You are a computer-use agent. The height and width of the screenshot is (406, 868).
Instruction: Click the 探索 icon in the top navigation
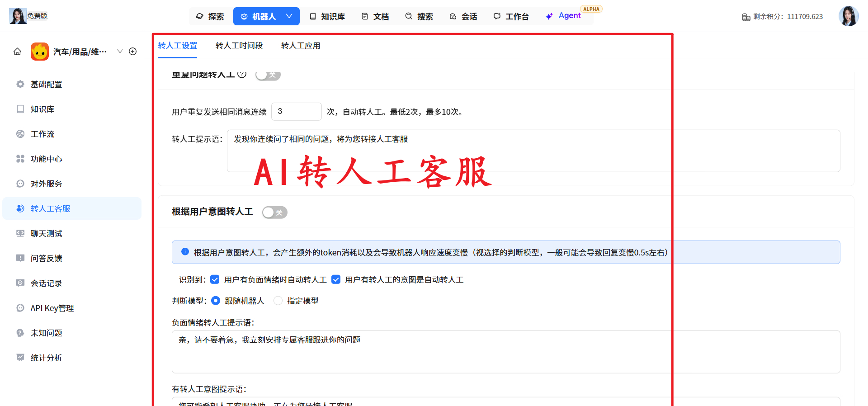pos(200,16)
